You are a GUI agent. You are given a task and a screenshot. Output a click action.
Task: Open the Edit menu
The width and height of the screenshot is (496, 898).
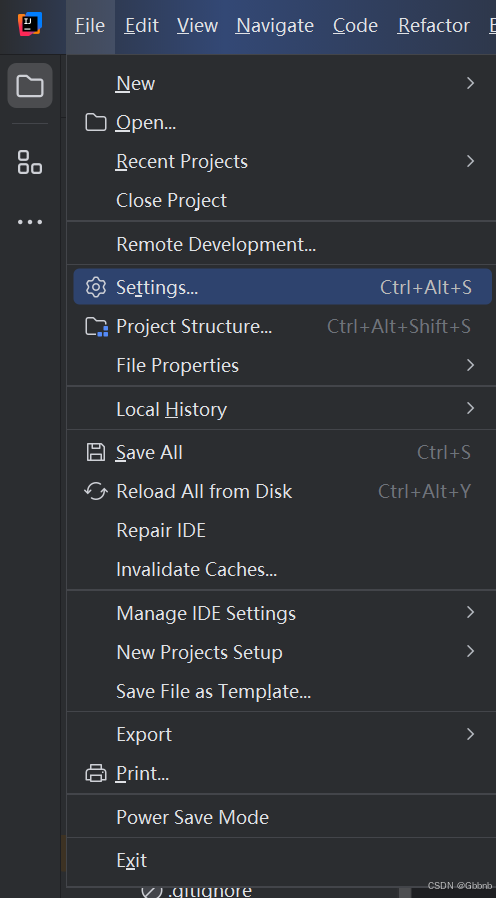point(142,26)
